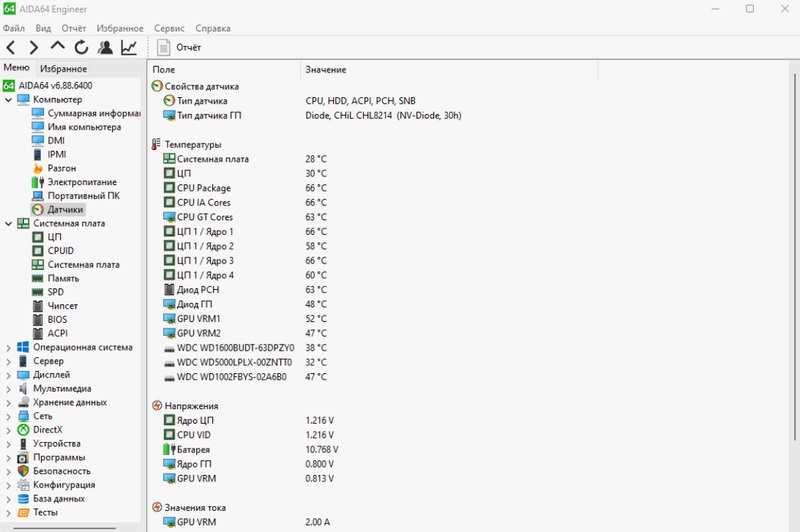Collapse the Компьютер tree node
The image size is (800, 532).
click(8, 100)
